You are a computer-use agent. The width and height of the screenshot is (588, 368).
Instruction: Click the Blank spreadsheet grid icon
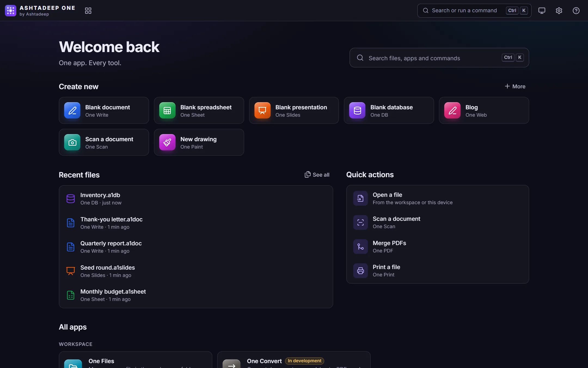click(x=167, y=110)
